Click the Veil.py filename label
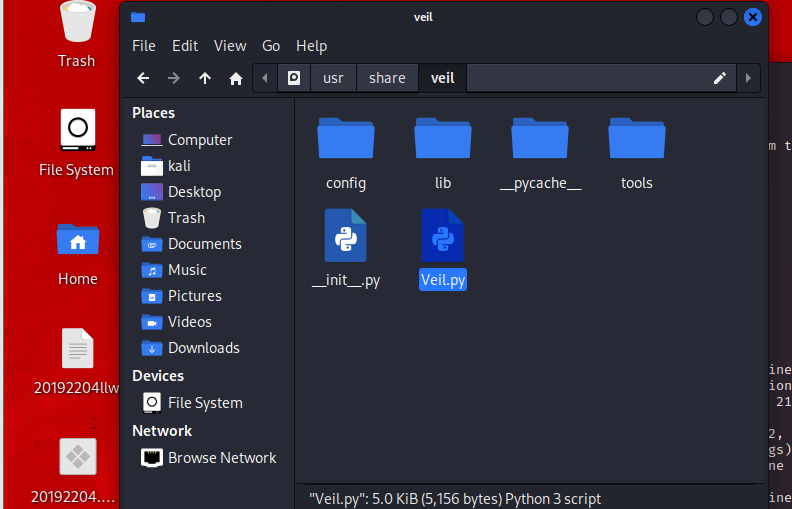The height and width of the screenshot is (509, 792). click(x=443, y=280)
